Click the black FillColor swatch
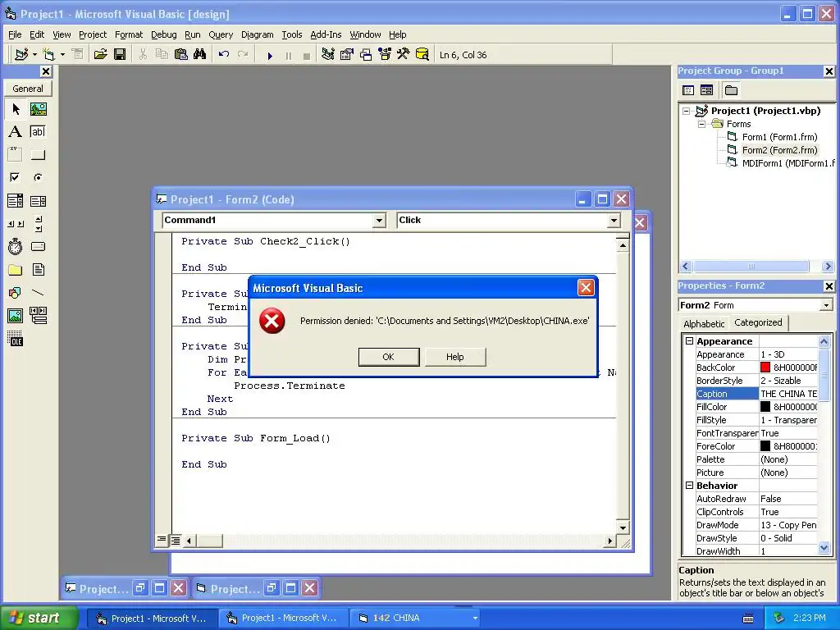The height and width of the screenshot is (630, 840). tap(765, 407)
